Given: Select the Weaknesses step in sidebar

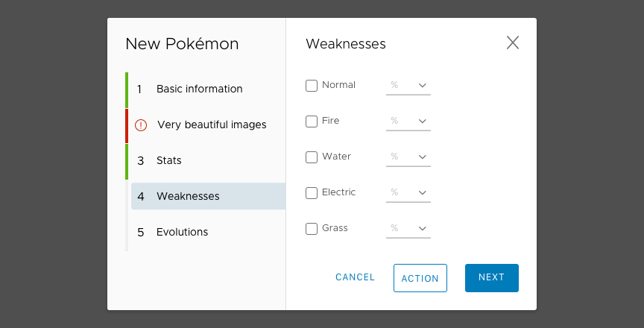Looking at the screenshot, I should [188, 196].
